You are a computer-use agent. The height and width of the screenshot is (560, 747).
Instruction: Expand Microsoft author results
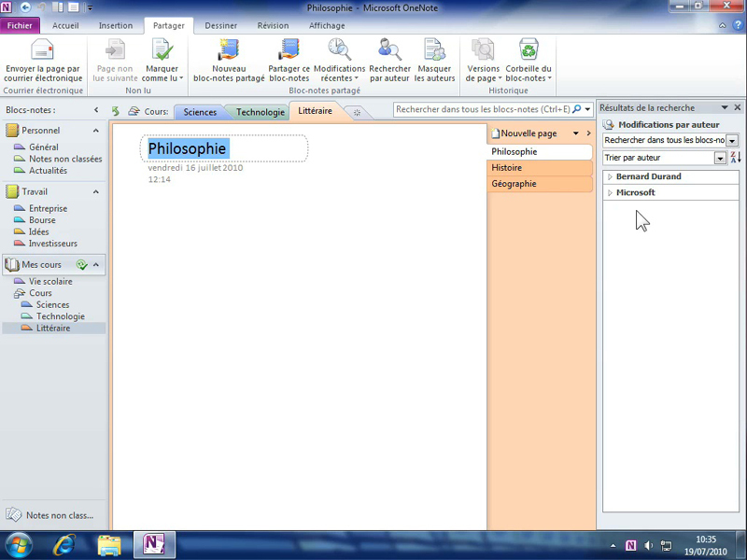point(610,193)
